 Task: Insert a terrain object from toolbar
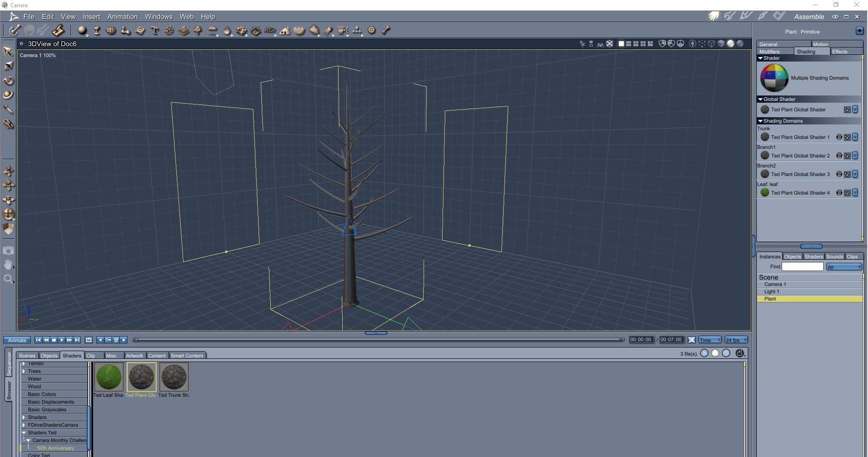[184, 30]
